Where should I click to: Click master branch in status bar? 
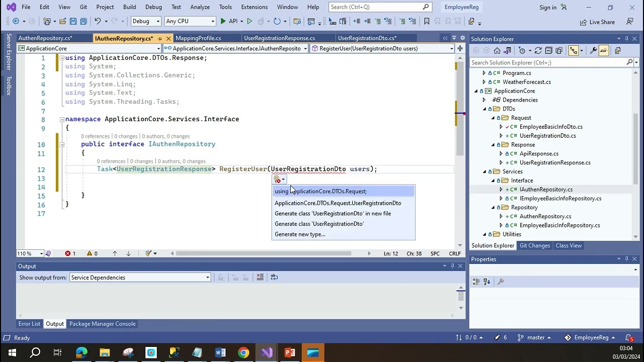(x=535, y=338)
